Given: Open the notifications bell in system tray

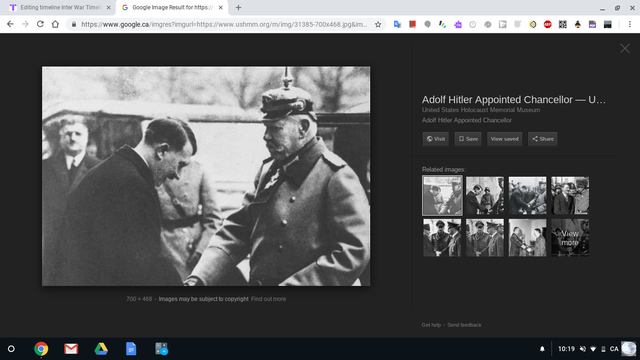Looking at the screenshot, I should 542,349.
